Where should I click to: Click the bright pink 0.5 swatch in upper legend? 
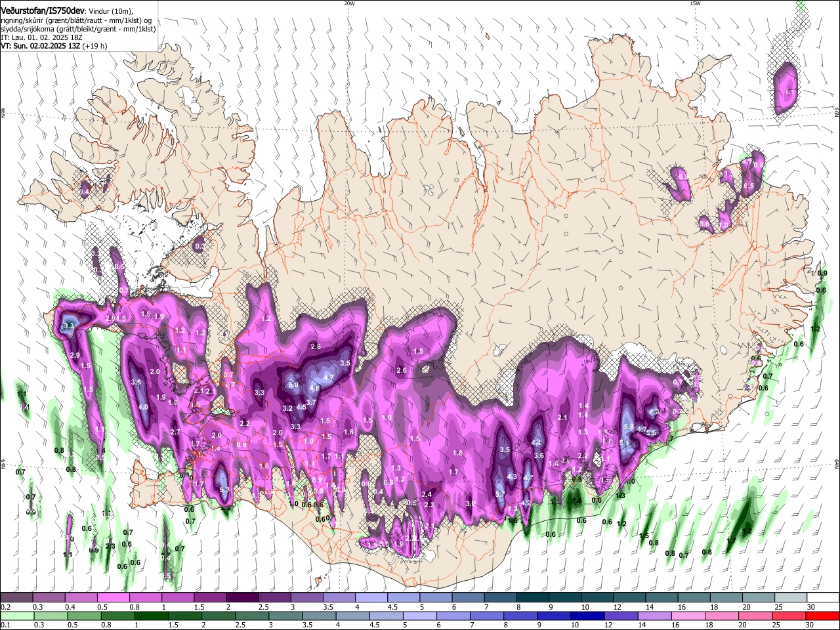(113, 597)
